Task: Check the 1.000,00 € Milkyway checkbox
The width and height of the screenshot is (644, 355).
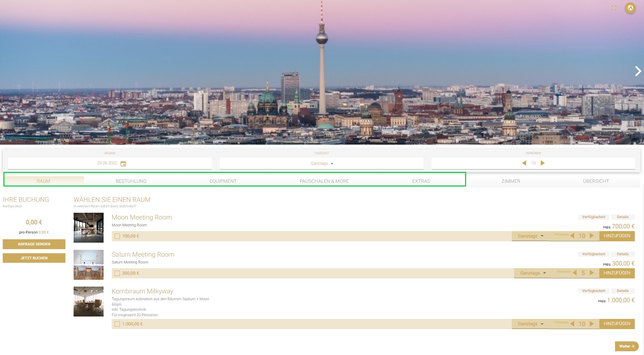Action: (117, 324)
